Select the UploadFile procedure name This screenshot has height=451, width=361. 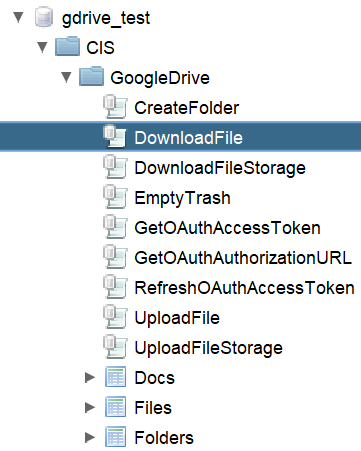[x=177, y=318]
